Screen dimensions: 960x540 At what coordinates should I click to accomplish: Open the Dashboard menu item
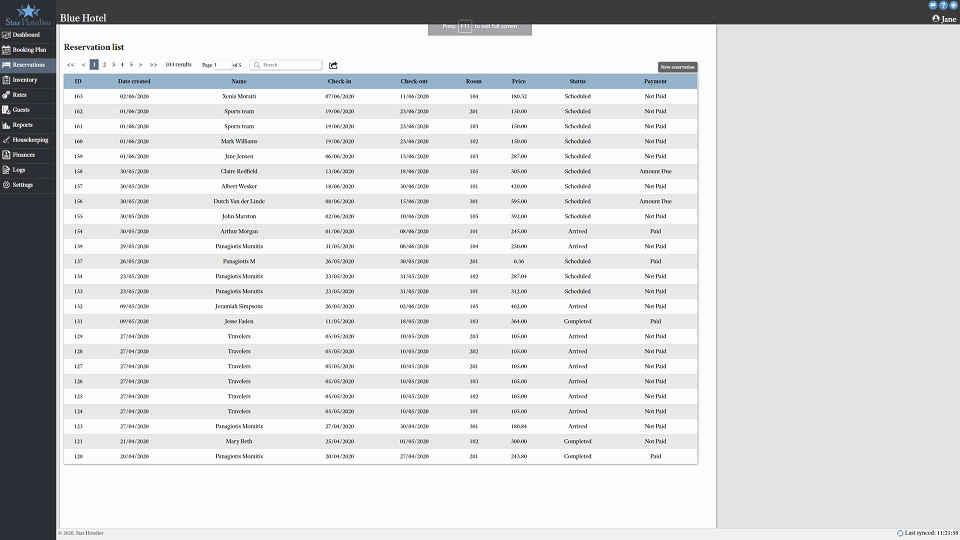(28, 34)
